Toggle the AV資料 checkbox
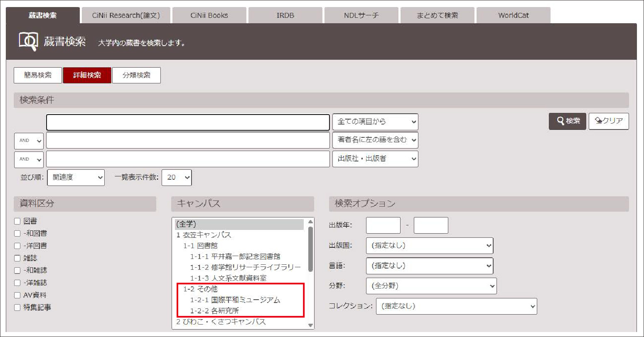Viewport: 644px width, 337px height. (x=17, y=295)
